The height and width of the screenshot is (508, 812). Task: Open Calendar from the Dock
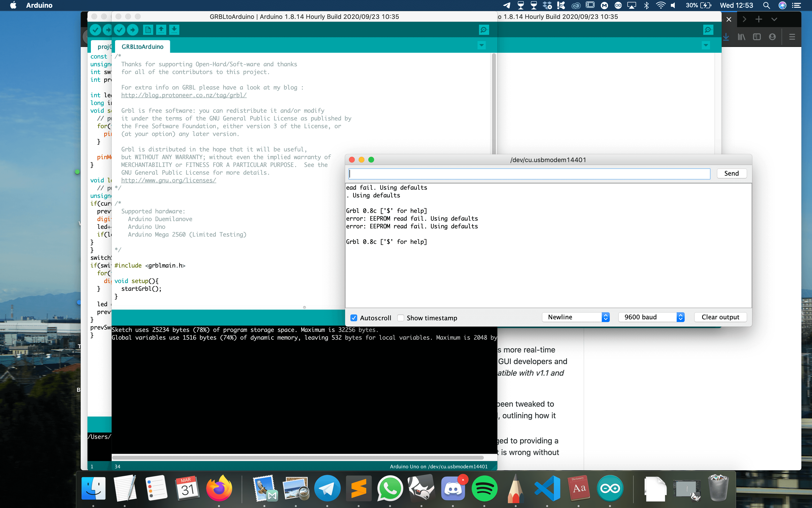[x=187, y=488]
